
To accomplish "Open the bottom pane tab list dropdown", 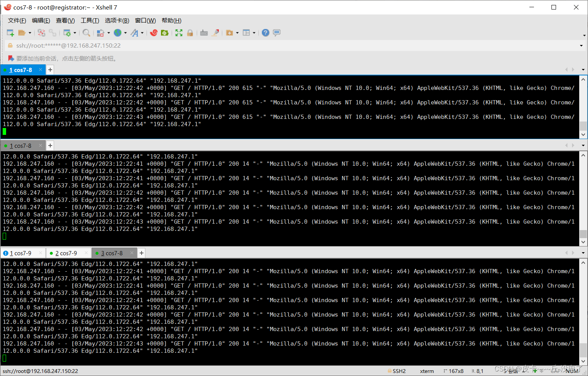I will pyautogui.click(x=583, y=253).
